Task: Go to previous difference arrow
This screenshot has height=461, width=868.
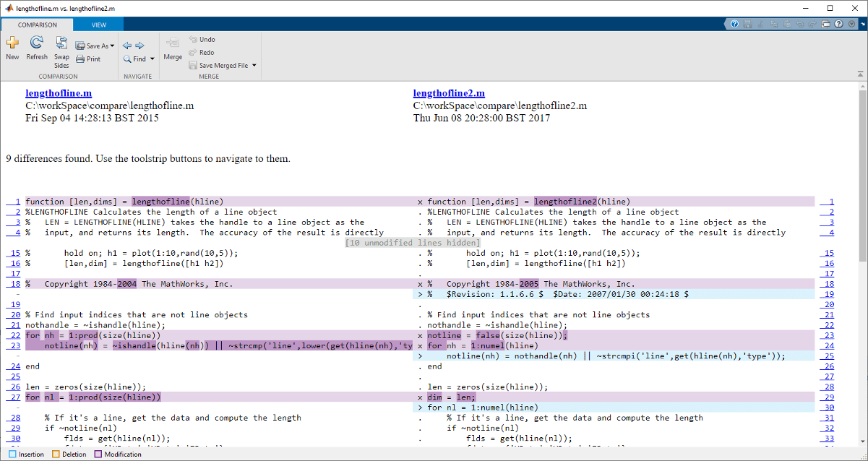Action: [127, 46]
